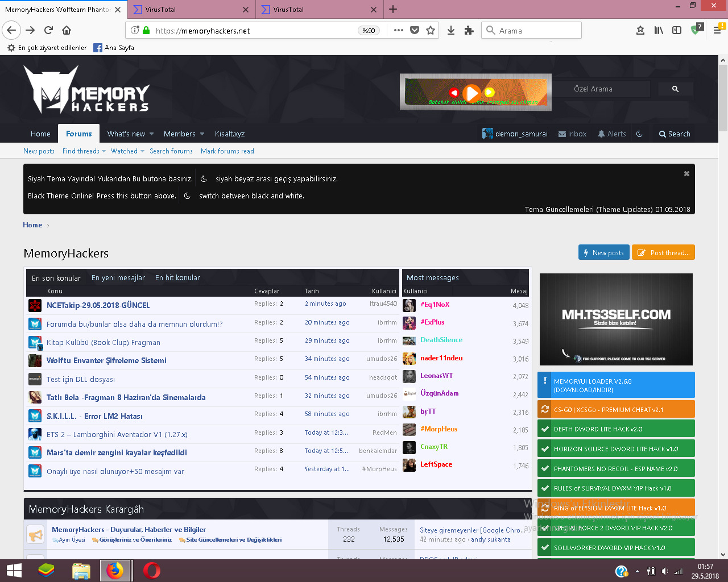
Task: Click the megaphone forum node icon
Action: tap(35, 535)
